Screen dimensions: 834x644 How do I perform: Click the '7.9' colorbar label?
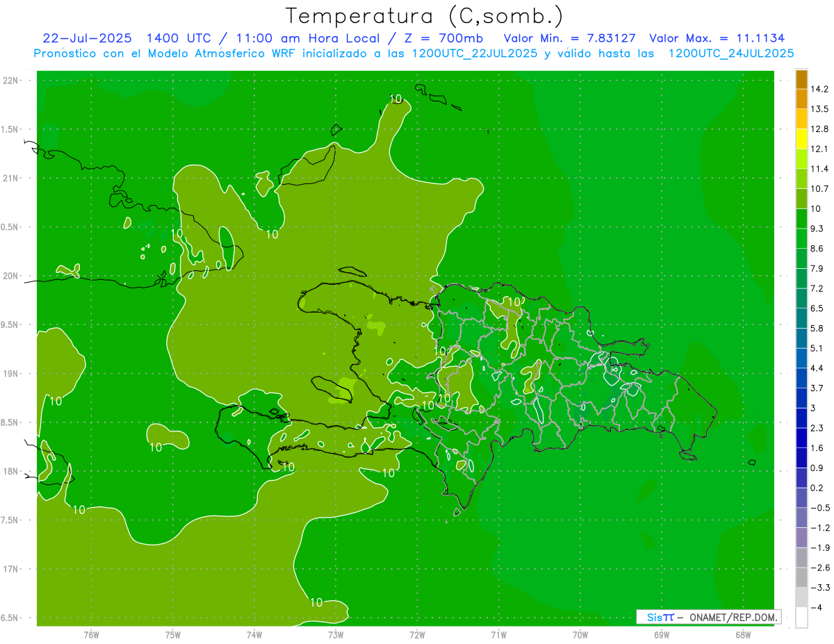coord(817,268)
